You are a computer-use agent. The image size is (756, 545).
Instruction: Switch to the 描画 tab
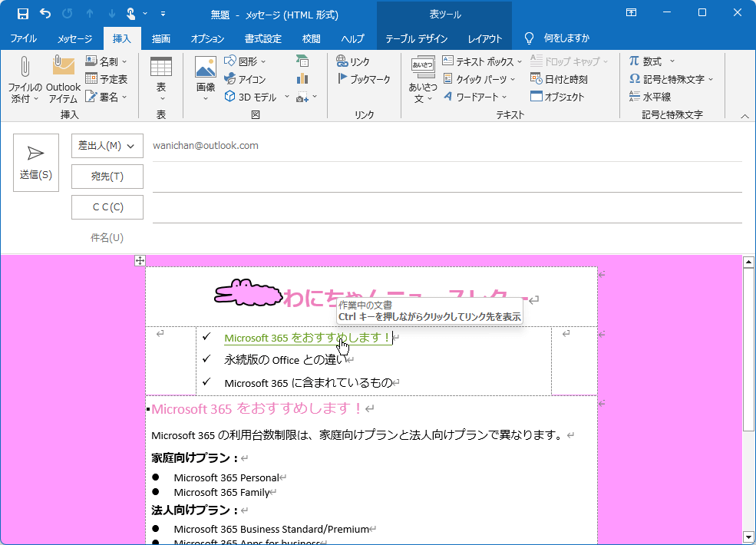tap(161, 38)
